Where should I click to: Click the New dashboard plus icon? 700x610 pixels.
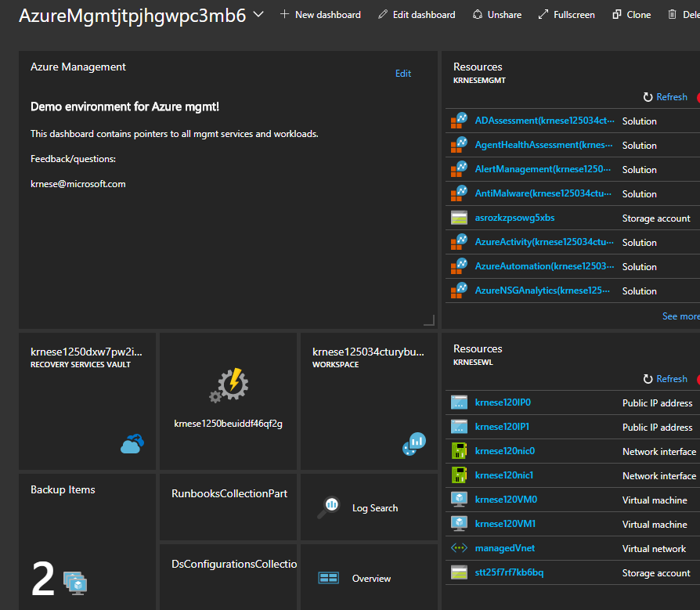pos(284,14)
